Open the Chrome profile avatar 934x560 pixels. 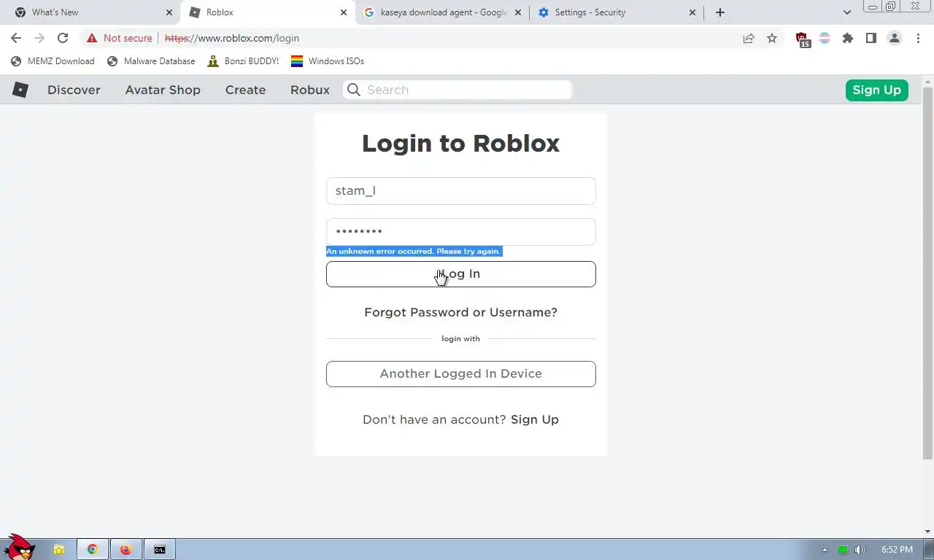tap(894, 38)
